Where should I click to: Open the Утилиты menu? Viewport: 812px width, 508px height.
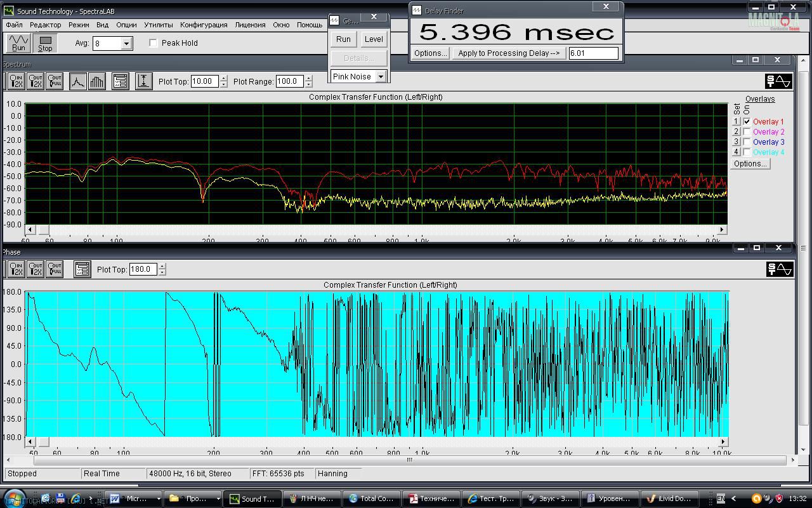pyautogui.click(x=158, y=25)
